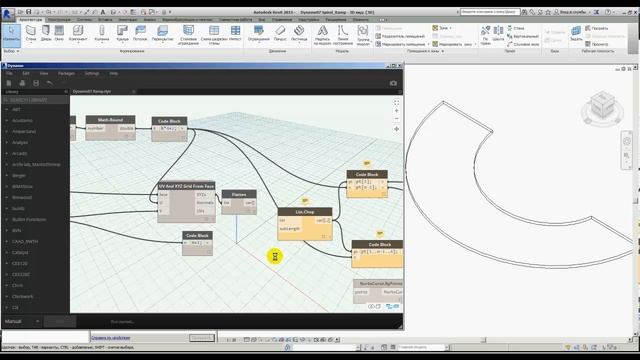The height and width of the screenshot is (360, 640).
Task: Select the Ceiling tool in Revit ribbon
Action: [140, 33]
